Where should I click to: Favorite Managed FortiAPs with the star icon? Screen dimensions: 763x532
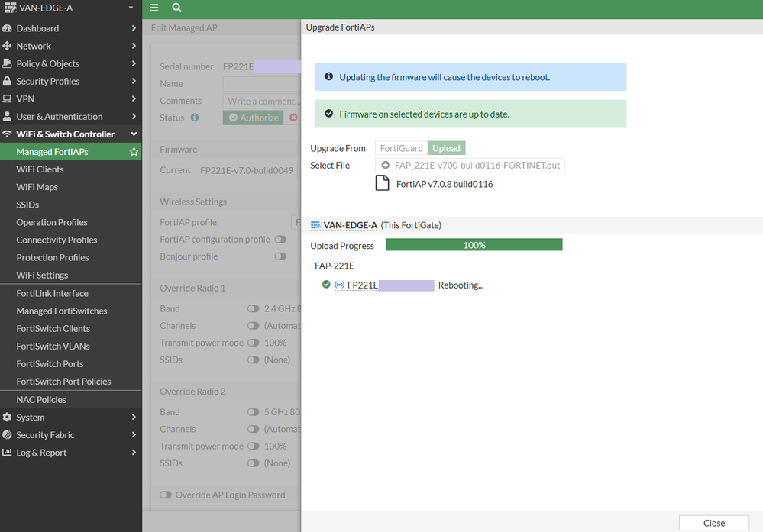[134, 152]
